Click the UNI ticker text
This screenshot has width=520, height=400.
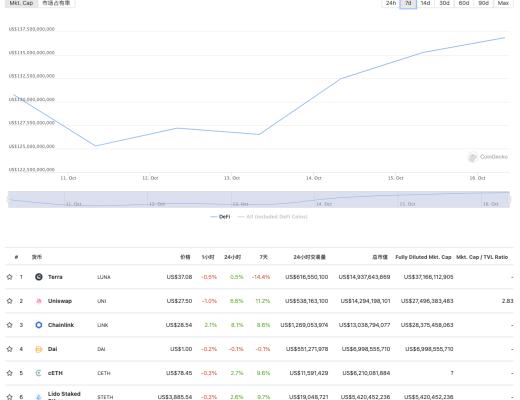pyautogui.click(x=102, y=301)
